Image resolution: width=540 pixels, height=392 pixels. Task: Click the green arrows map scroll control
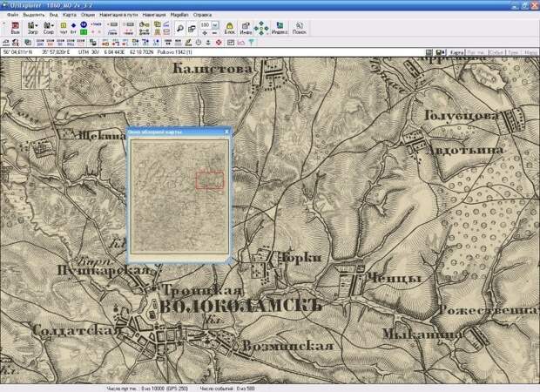point(261,28)
